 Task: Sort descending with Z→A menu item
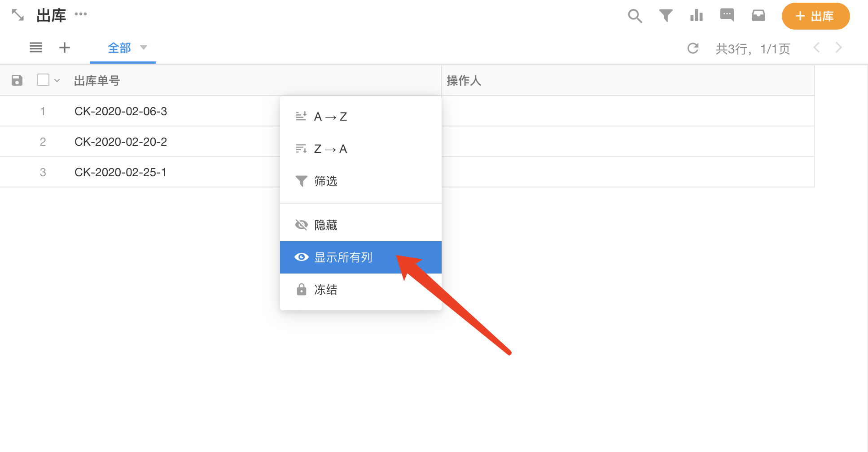pyautogui.click(x=361, y=149)
